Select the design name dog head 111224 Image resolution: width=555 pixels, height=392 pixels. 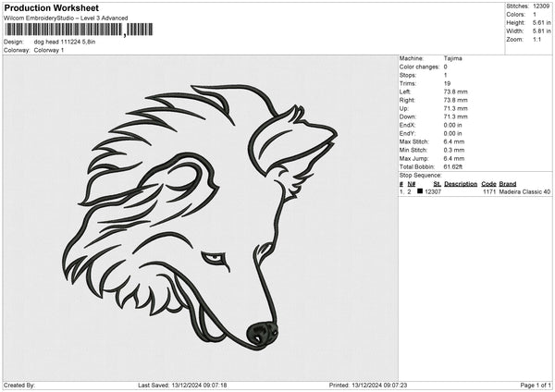[x=65, y=42]
